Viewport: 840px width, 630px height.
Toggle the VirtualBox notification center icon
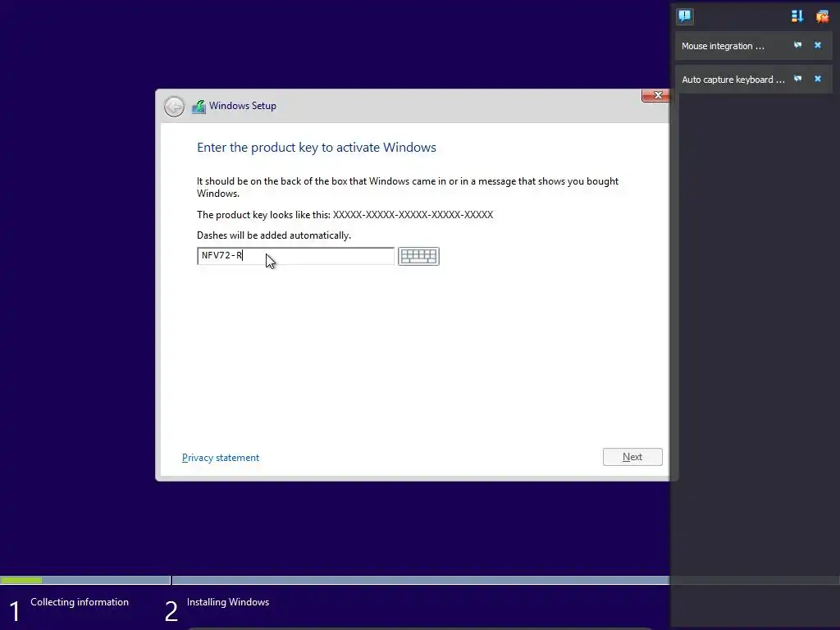684,16
